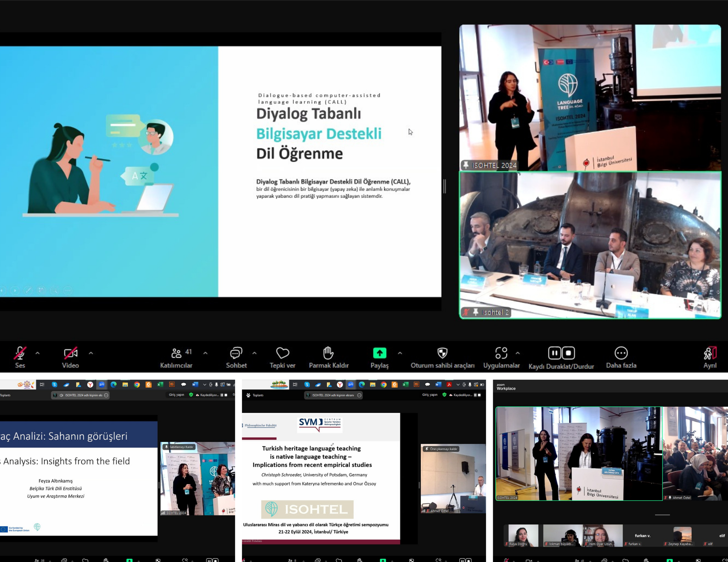The height and width of the screenshot is (562, 728).
Task: Open the Uygulamalar apps icon
Action: [501, 353]
